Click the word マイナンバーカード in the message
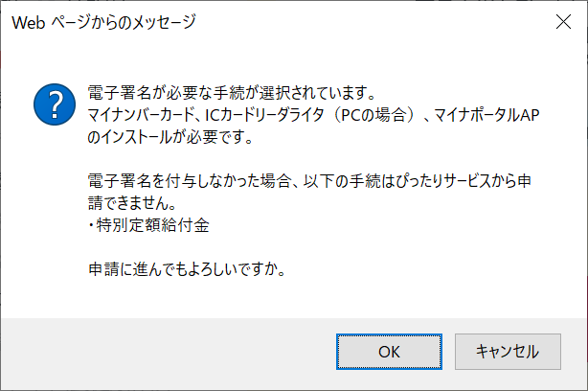The height and width of the screenshot is (391, 588). 142,115
